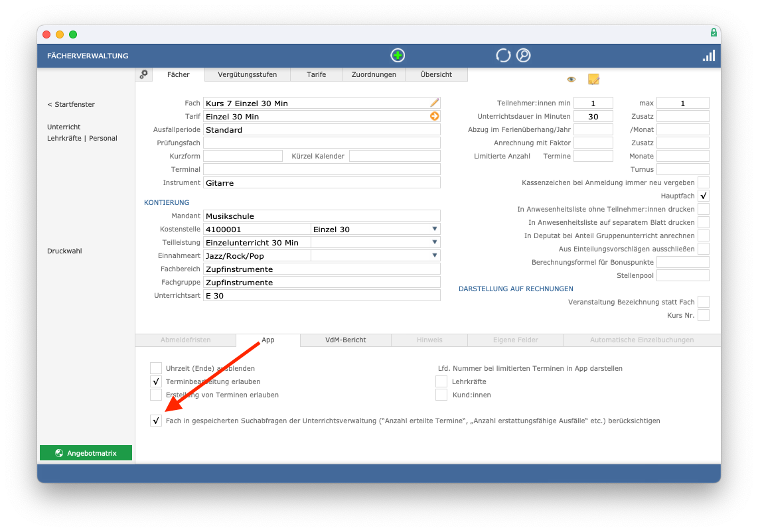This screenshot has height=532, width=758.
Task: Click the Teilnehmer:innen min field
Action: pyautogui.click(x=593, y=103)
